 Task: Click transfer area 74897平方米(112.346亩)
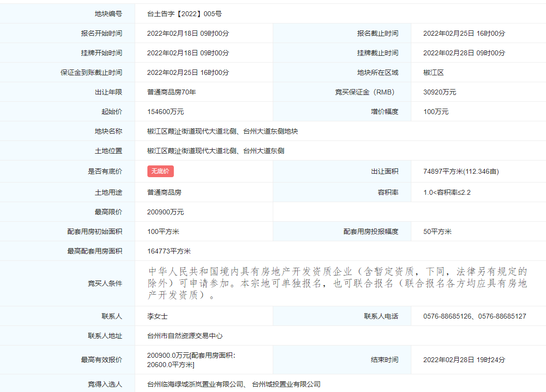461,171
